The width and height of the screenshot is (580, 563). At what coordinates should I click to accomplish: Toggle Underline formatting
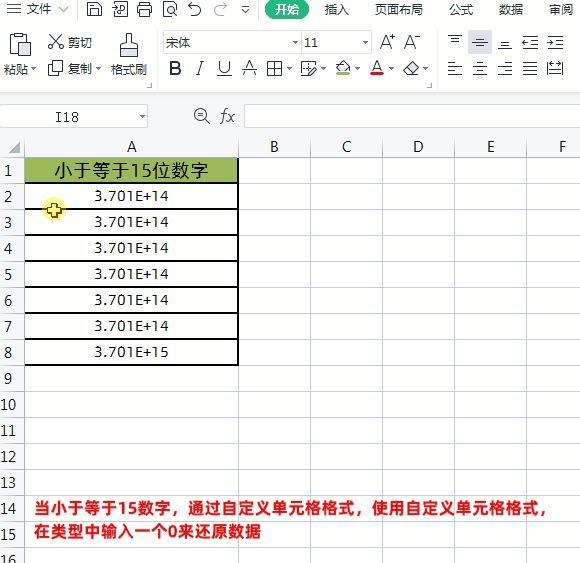224,68
